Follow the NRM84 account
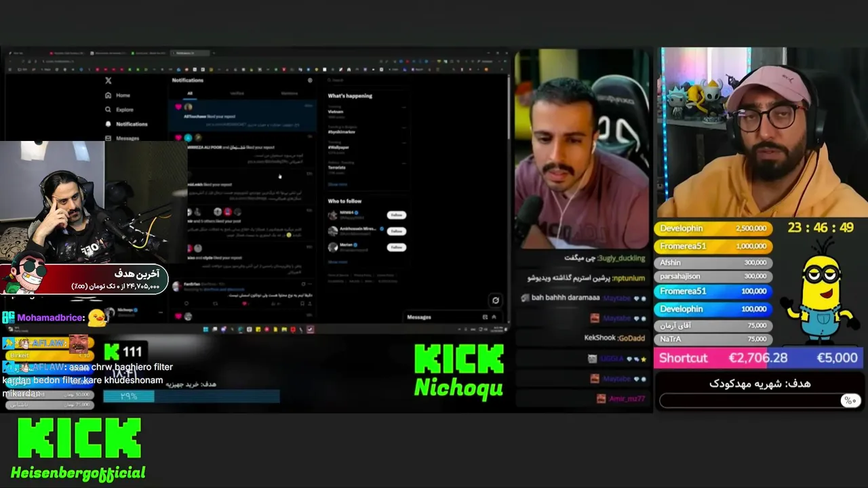 [397, 215]
